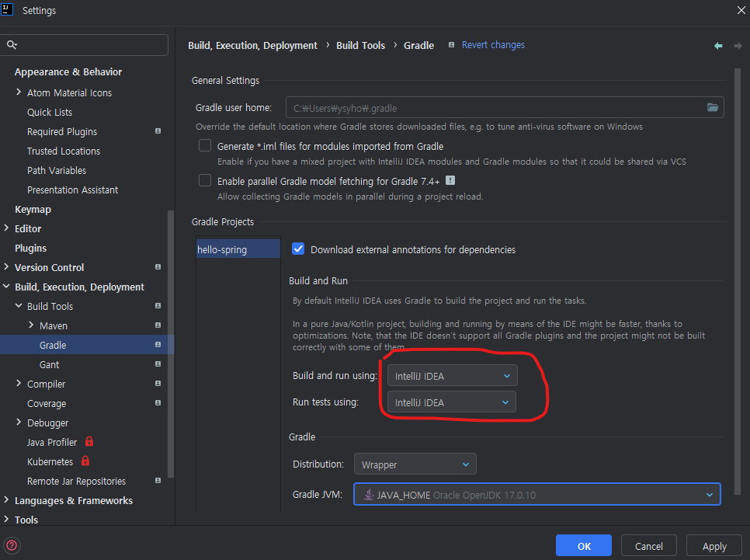The image size is (750, 560).
Task: Click the OK button
Action: (584, 546)
